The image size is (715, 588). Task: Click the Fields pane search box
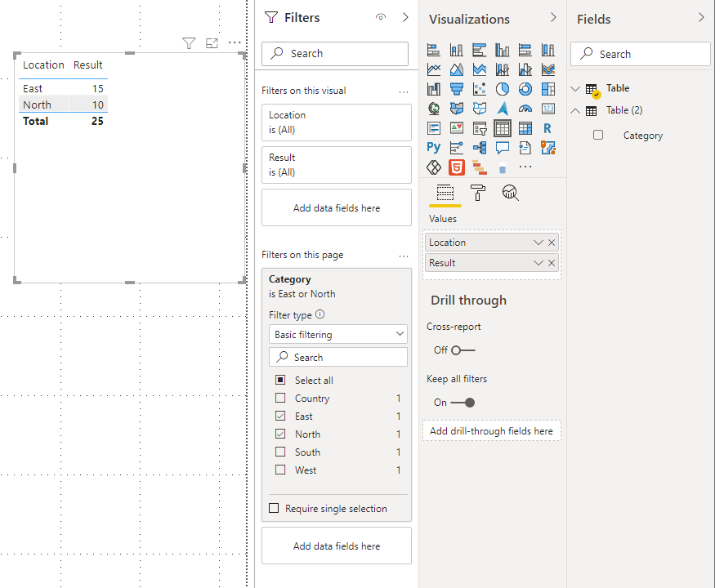tap(640, 54)
